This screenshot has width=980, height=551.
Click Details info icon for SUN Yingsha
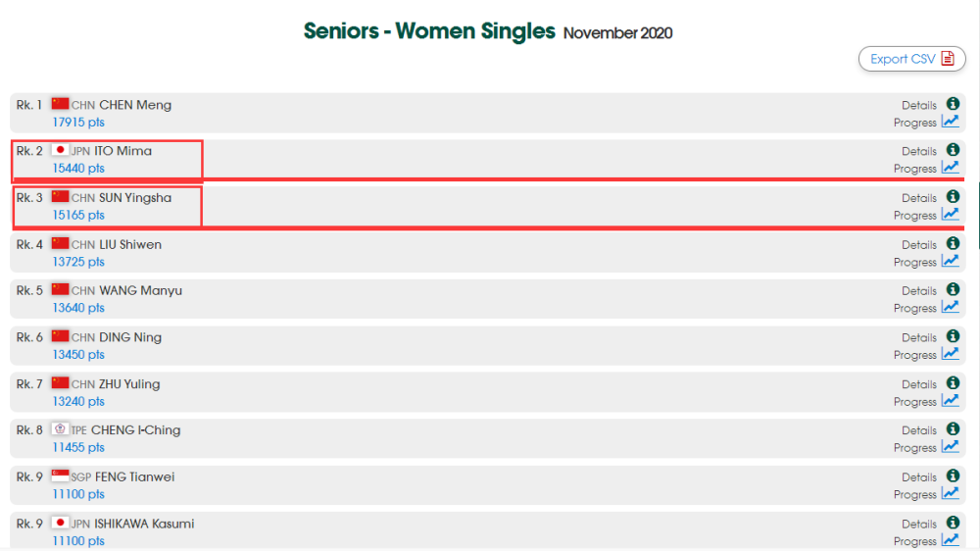tap(953, 196)
